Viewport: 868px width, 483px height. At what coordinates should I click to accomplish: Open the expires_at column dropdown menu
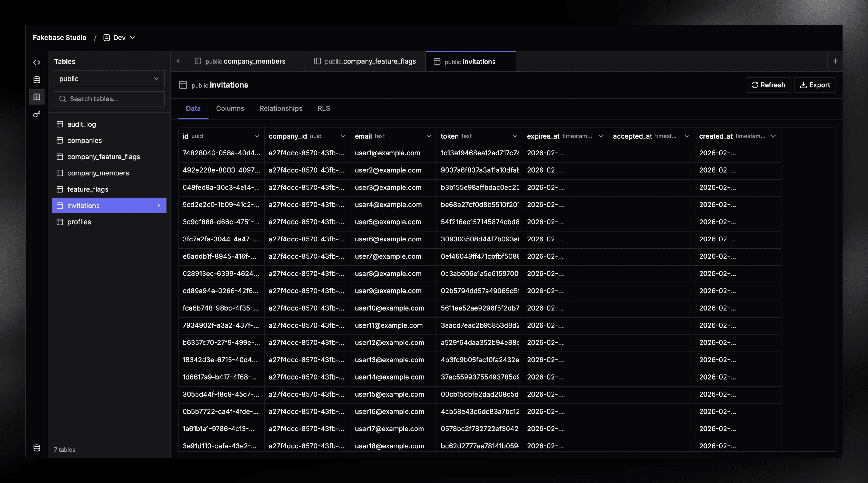pyautogui.click(x=601, y=136)
